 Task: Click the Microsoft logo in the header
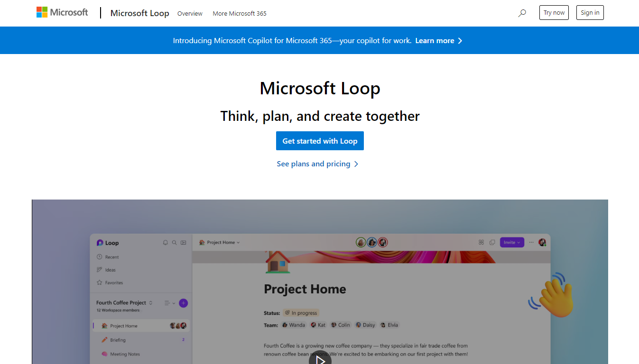pos(62,12)
